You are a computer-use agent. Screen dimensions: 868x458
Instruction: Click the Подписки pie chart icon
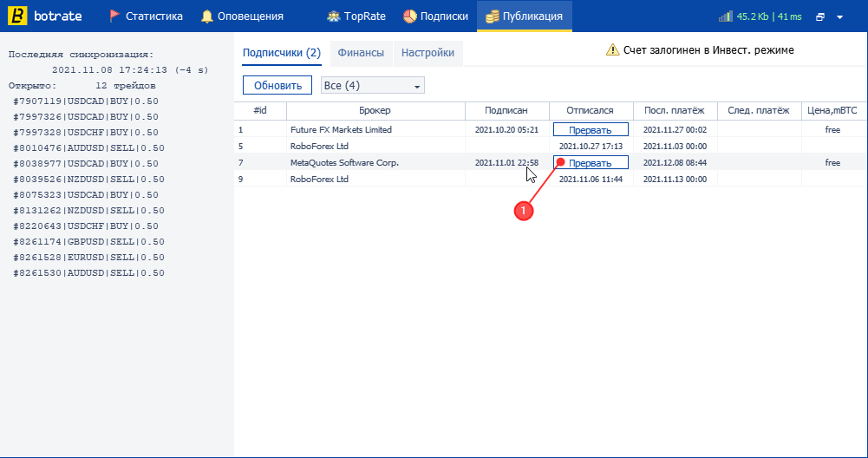click(409, 16)
